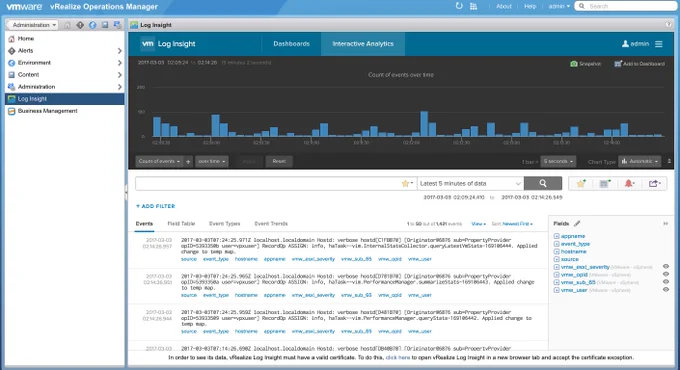Click the grid icon next to About
Screen dimensions: 680x370
474,6
